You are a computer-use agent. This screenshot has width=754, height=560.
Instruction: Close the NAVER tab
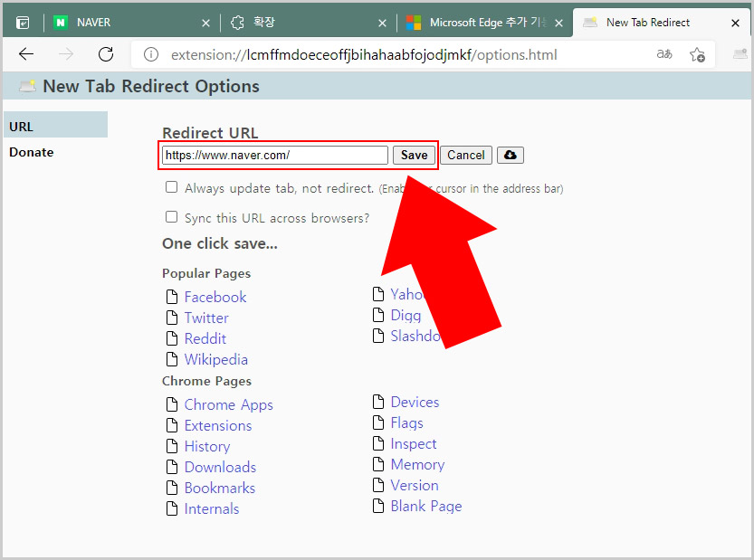pos(205,24)
